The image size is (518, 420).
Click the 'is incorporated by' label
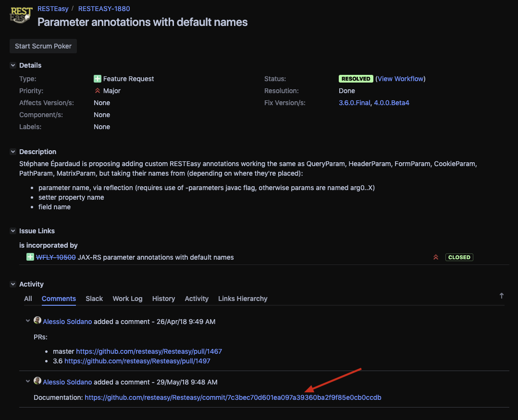(48, 245)
